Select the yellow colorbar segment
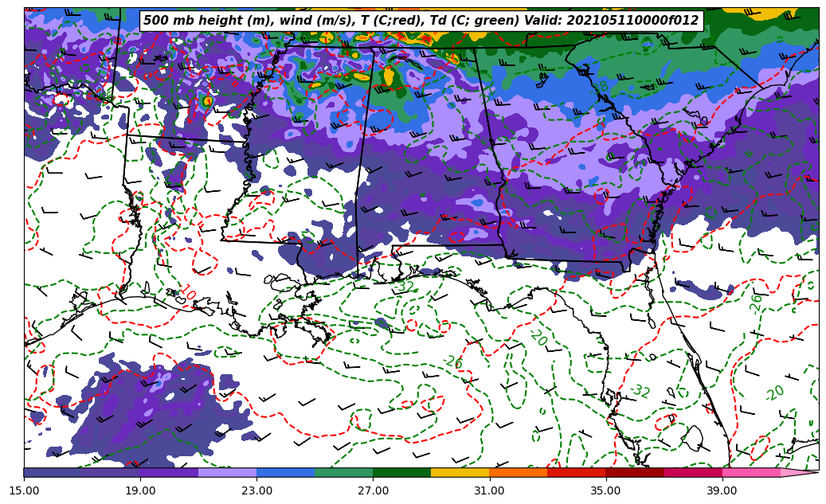 pos(460,472)
